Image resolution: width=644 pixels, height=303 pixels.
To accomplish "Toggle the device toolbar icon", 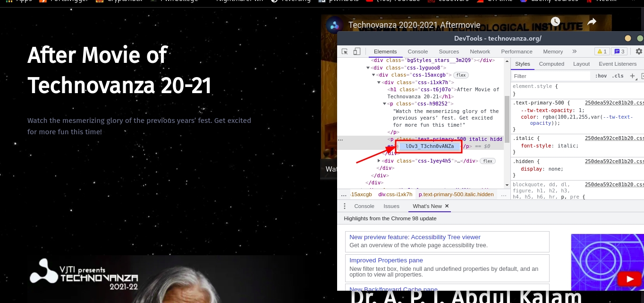I will (357, 52).
